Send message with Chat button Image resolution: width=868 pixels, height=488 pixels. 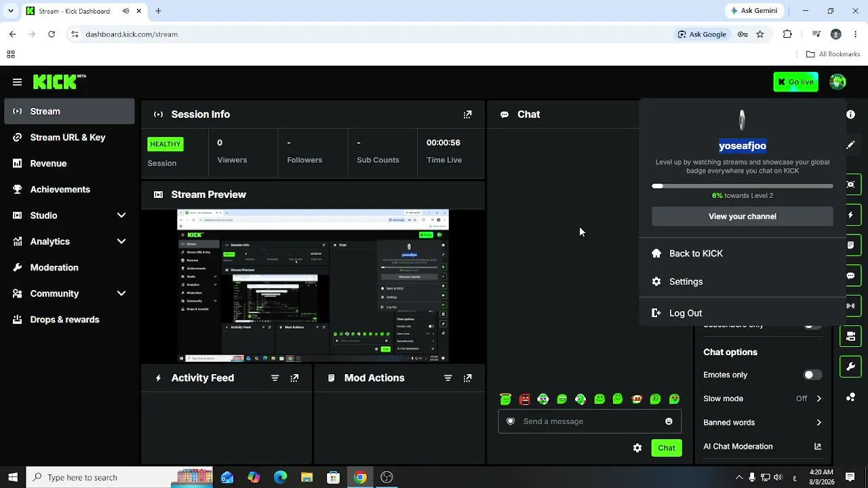coord(667,448)
